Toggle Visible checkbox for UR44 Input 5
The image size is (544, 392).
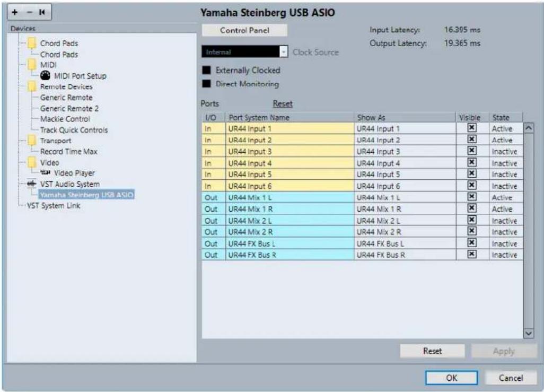coord(471,173)
